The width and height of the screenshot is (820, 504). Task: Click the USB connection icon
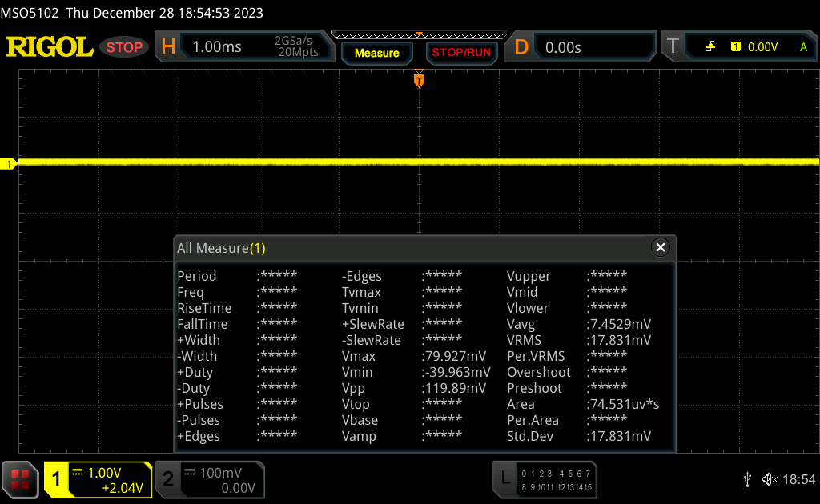[747, 479]
